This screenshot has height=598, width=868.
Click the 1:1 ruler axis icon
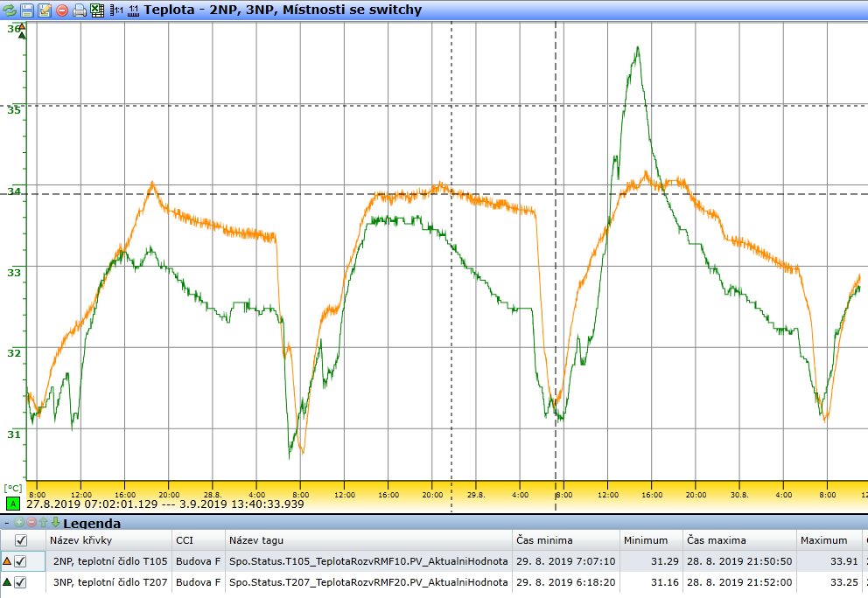pos(134,10)
